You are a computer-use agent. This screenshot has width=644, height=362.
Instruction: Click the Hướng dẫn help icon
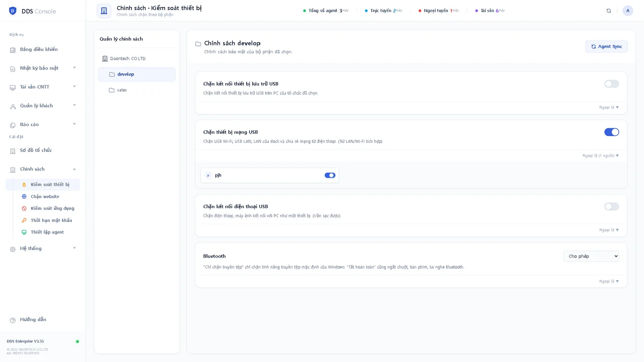13,320
